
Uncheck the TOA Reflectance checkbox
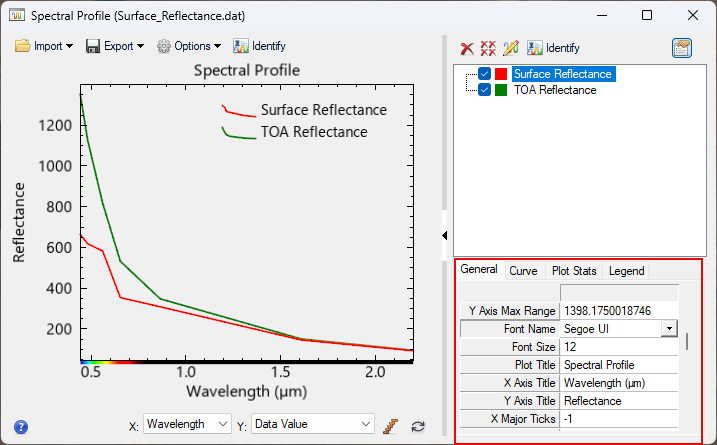coord(484,90)
